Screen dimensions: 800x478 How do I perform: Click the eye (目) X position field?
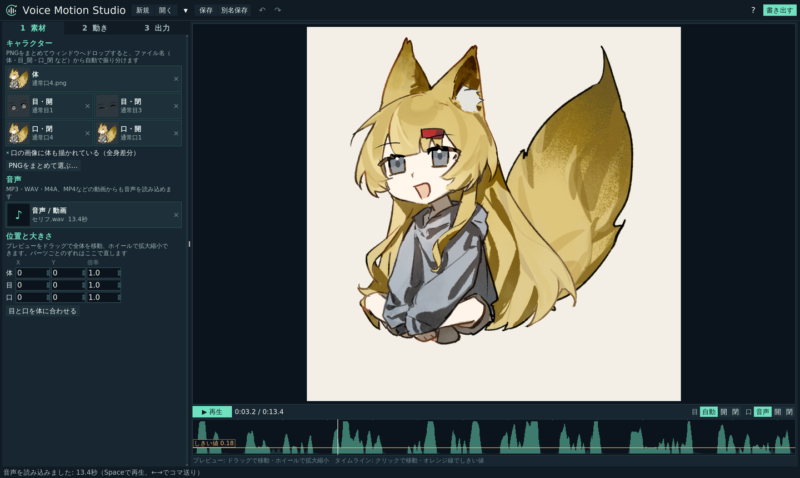33,285
